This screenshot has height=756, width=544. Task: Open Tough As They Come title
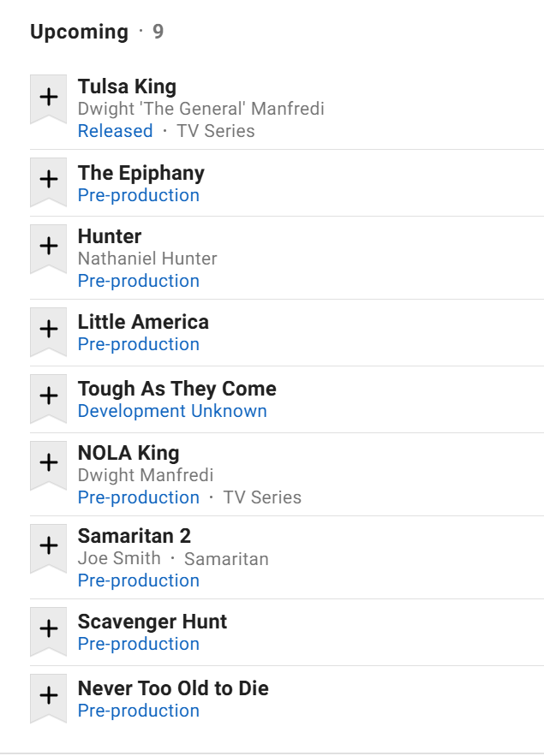176,389
